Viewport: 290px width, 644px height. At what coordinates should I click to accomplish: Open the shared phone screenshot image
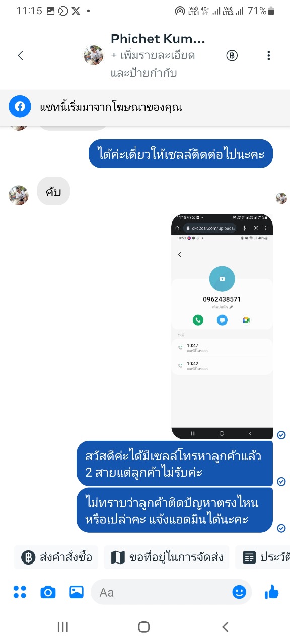click(222, 327)
